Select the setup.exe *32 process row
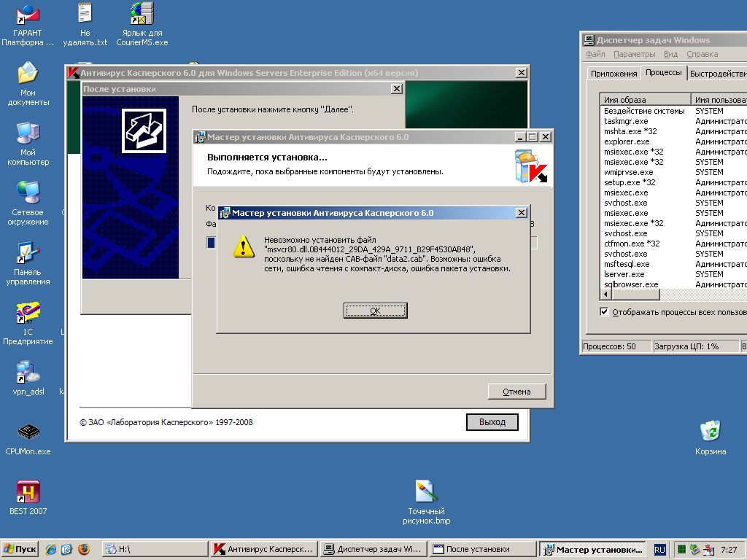 click(673, 182)
